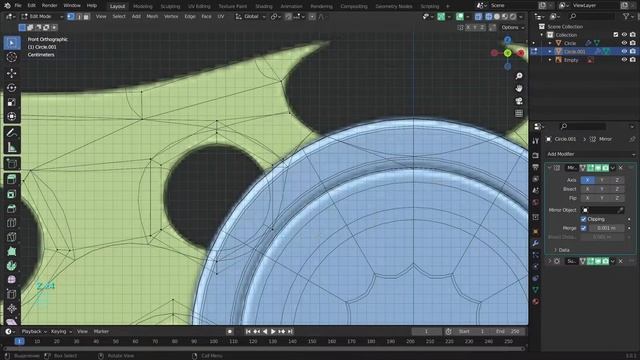The image size is (640, 360).
Task: Select the Add Cube tool
Action: click(12, 163)
